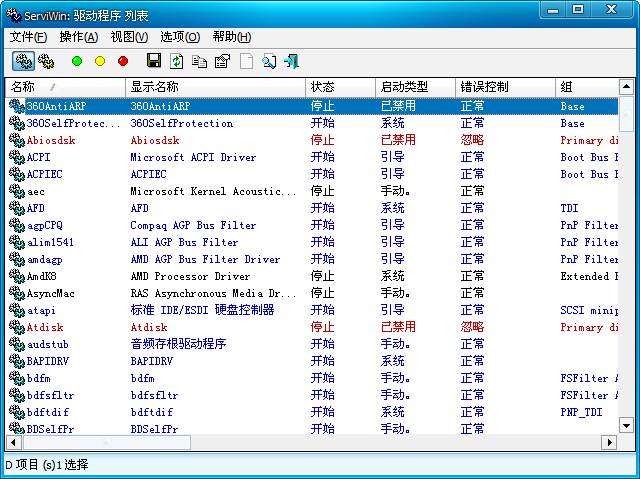Screen dimensions: 640x479
Task: Sort by the 显示名称 column header
Action: click(216, 87)
